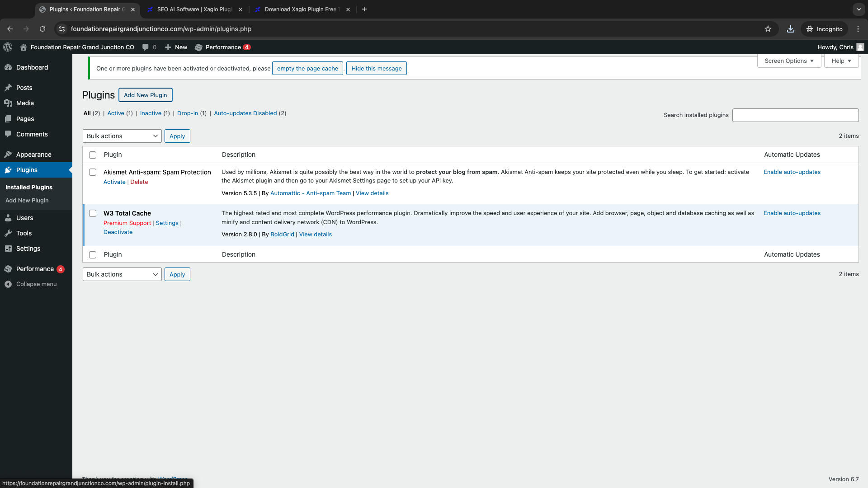Image resolution: width=868 pixels, height=488 pixels.
Task: Check select-all box in top header row
Action: pyautogui.click(x=93, y=155)
